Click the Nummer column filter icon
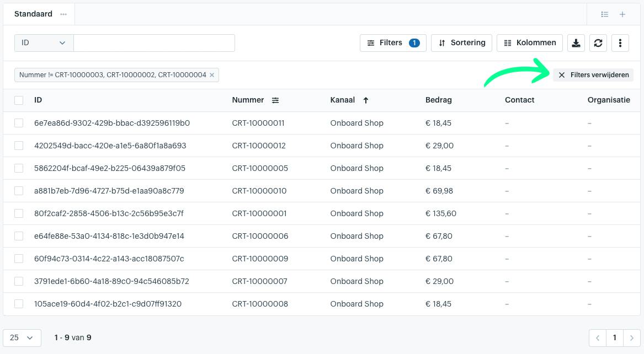This screenshot has height=354, width=644. click(275, 100)
